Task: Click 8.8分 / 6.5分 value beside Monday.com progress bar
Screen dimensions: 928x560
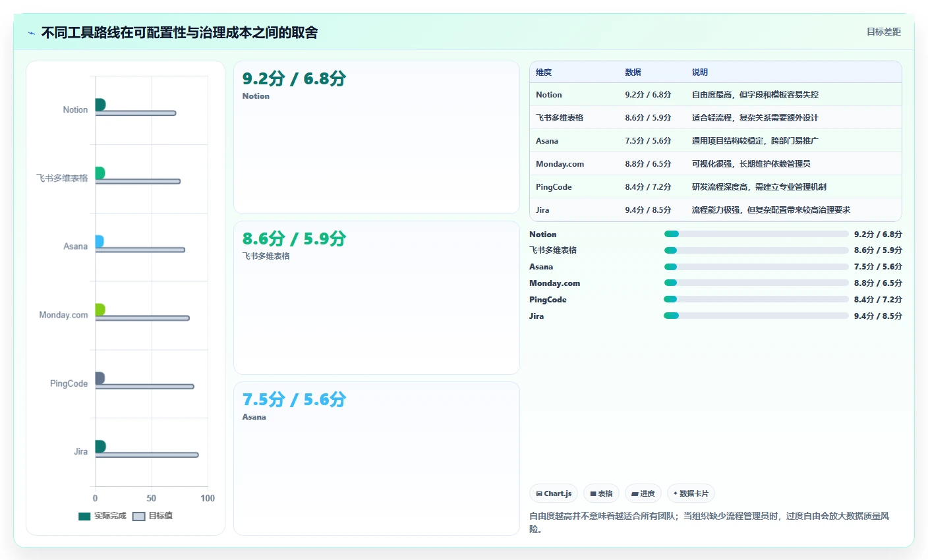Action: tap(878, 283)
